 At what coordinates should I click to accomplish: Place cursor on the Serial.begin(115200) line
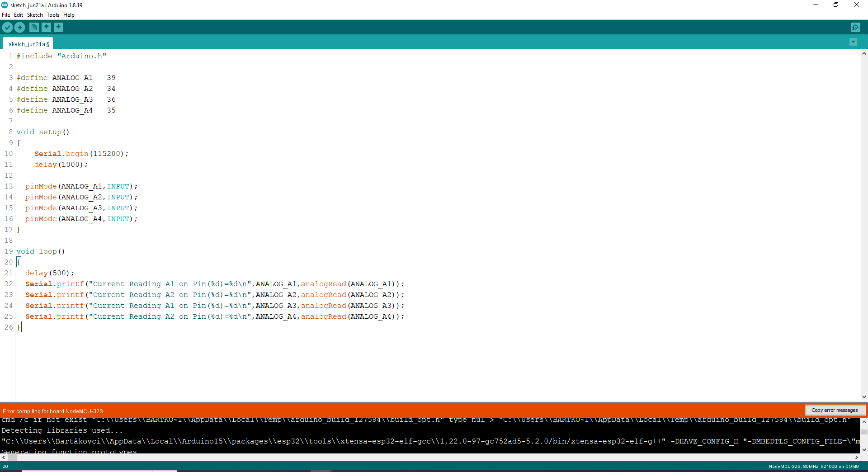coord(81,154)
